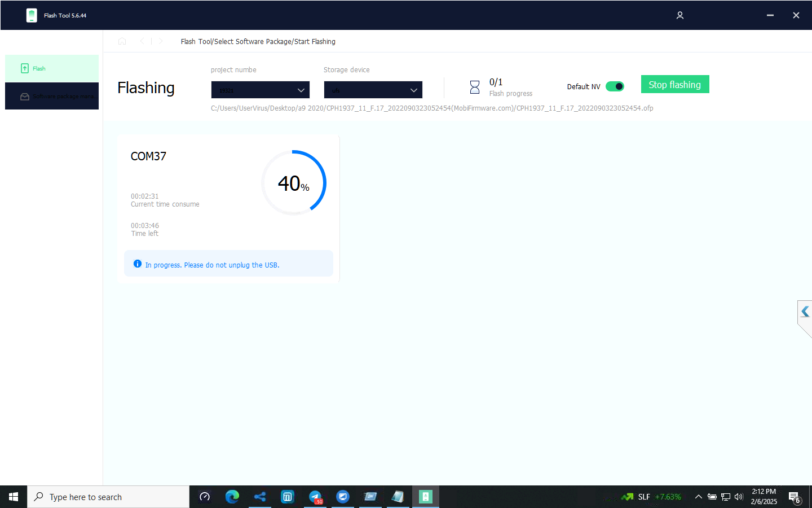
Task: Click the Flash Tool logo in title bar
Action: click(x=32, y=15)
